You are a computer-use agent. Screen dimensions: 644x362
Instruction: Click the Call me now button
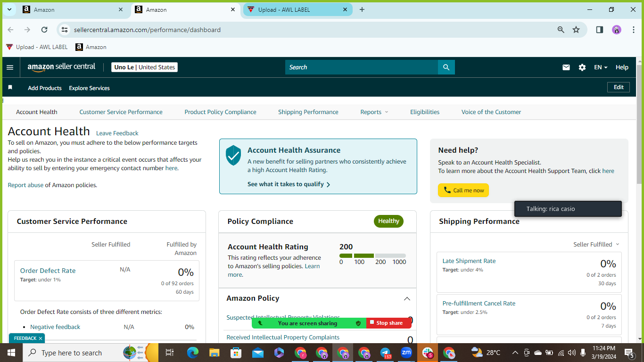coord(463,190)
